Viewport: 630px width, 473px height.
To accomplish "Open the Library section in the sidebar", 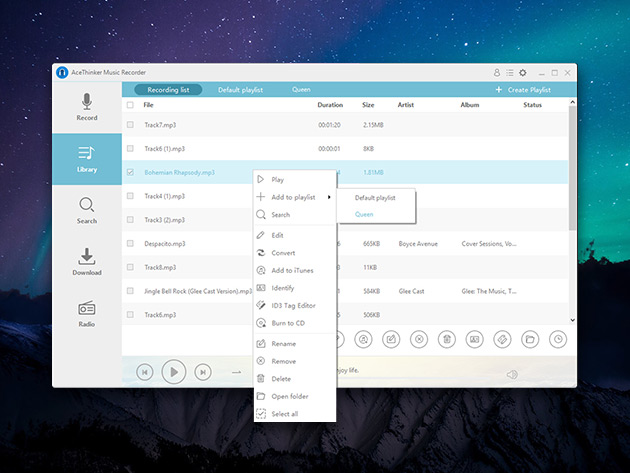I will click(x=87, y=159).
